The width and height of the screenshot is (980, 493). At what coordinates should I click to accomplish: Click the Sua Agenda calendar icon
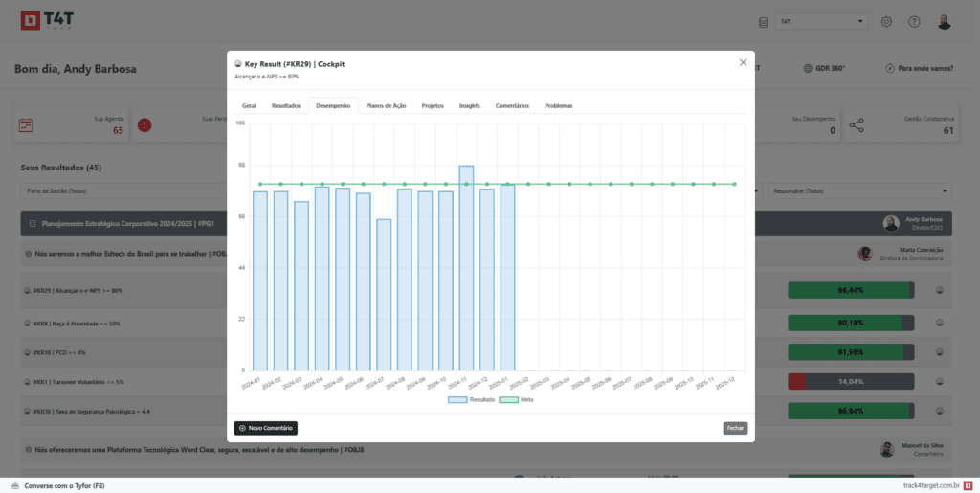tap(26, 125)
